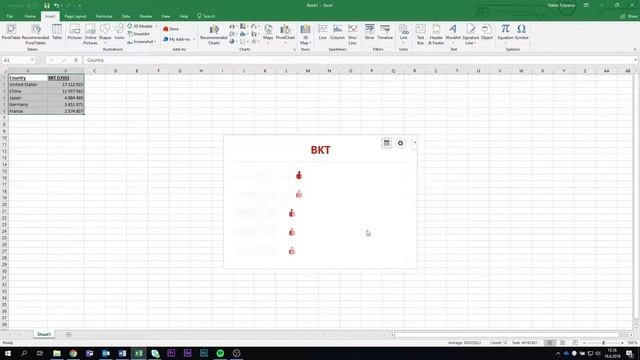Insert a PivotChart
640x360 pixels.
285,33
